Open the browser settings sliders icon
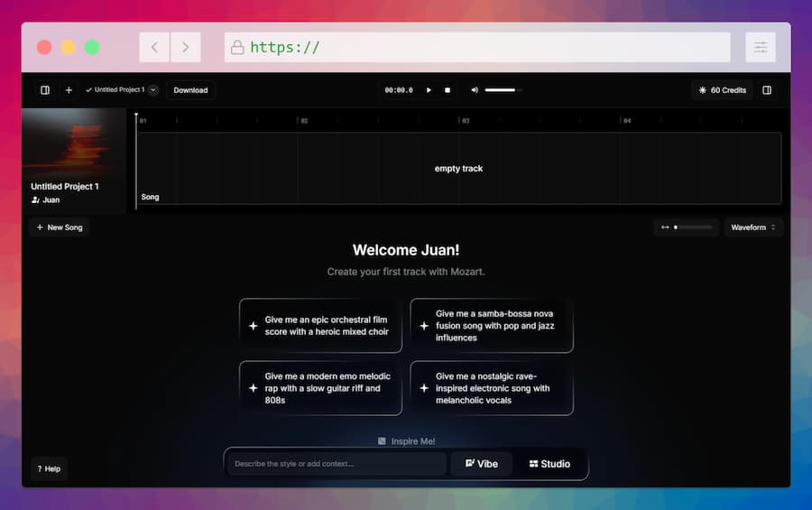The image size is (812, 510). (761, 47)
